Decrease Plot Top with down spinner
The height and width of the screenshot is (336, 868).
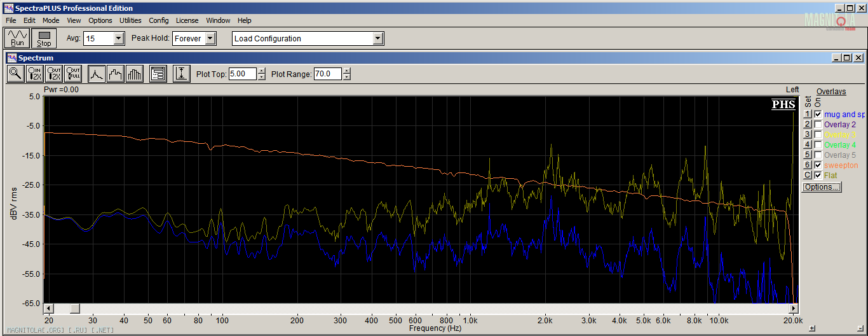pyautogui.click(x=261, y=77)
